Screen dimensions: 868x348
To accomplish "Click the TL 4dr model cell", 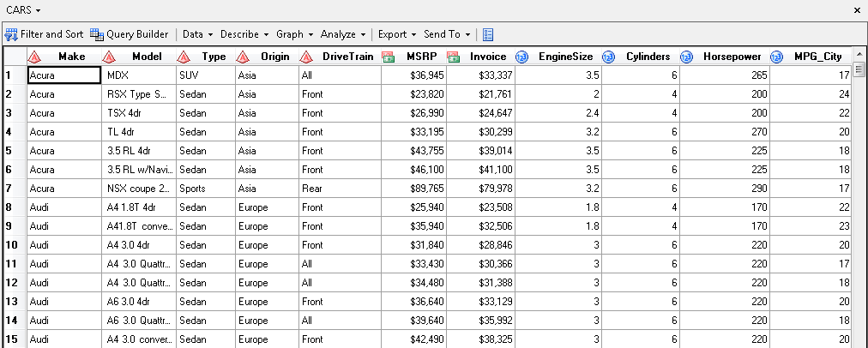I will (138, 132).
